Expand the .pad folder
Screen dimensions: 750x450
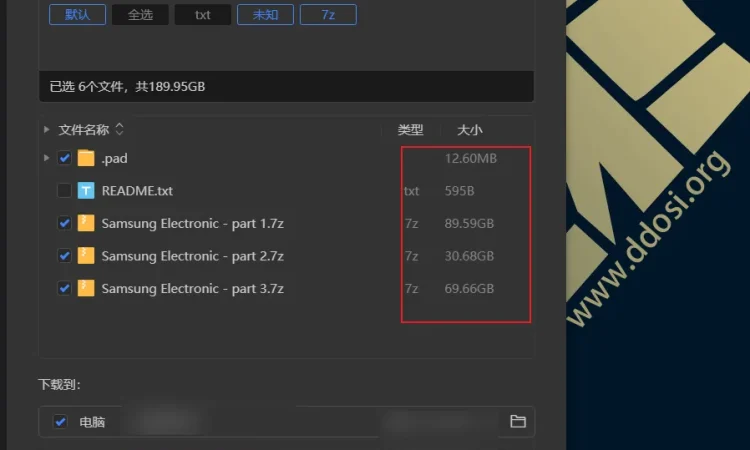pos(46,158)
